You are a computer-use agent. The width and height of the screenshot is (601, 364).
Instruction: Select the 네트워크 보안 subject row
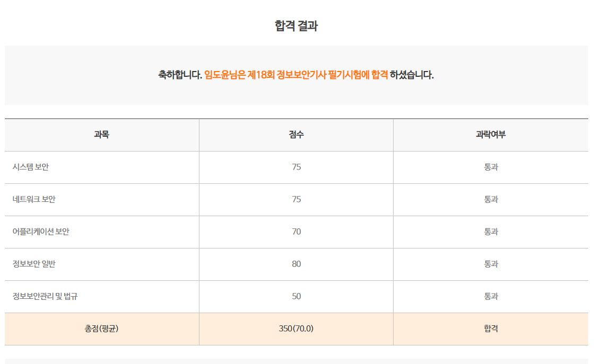[297, 200]
